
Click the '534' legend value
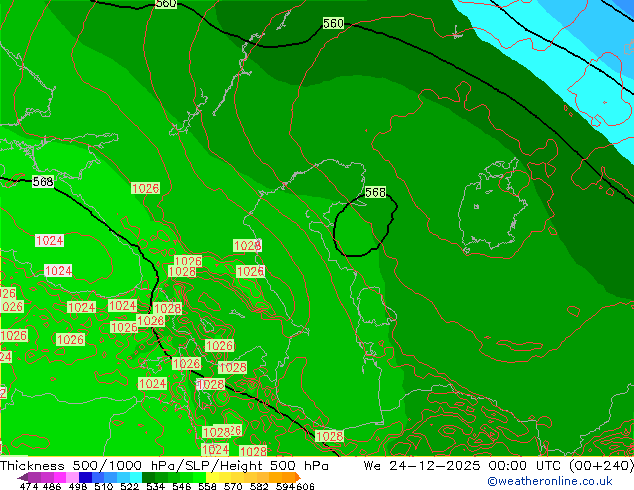(x=155, y=486)
